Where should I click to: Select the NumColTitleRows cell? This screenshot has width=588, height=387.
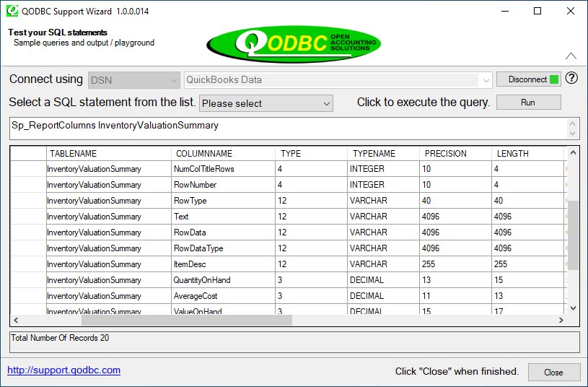click(x=223, y=169)
